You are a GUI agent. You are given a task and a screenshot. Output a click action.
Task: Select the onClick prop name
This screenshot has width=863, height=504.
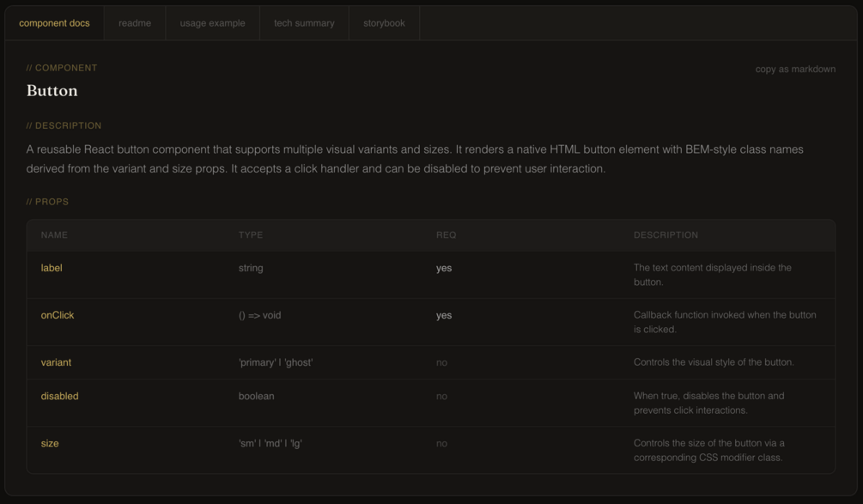(x=58, y=315)
